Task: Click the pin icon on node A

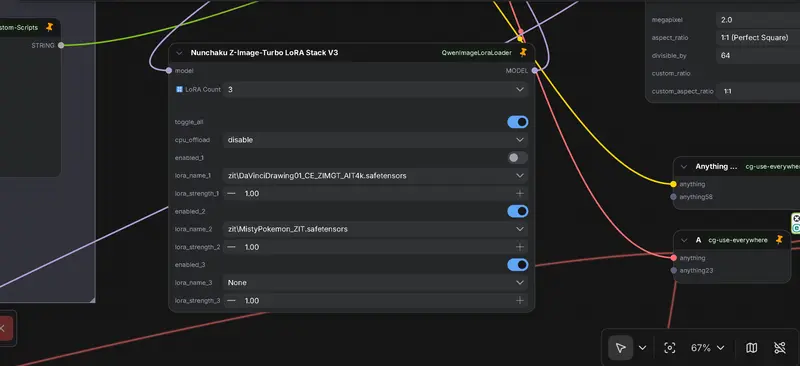Action: (779, 239)
